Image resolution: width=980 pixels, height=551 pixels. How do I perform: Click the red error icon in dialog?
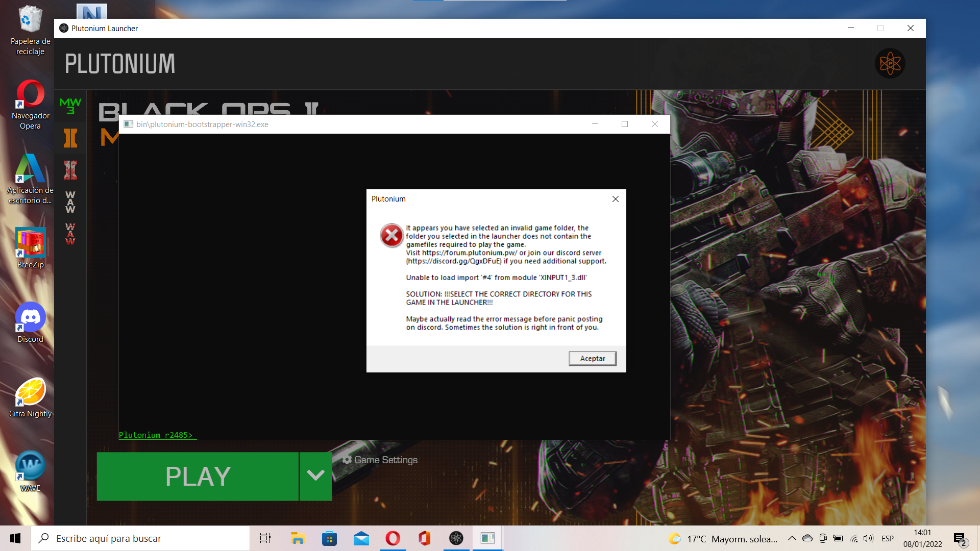tap(391, 235)
